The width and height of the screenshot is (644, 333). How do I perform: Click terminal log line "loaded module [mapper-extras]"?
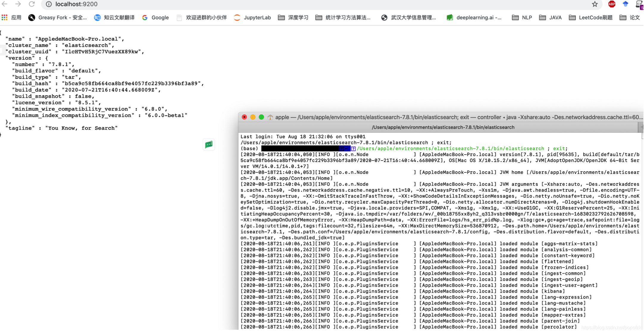point(413,315)
